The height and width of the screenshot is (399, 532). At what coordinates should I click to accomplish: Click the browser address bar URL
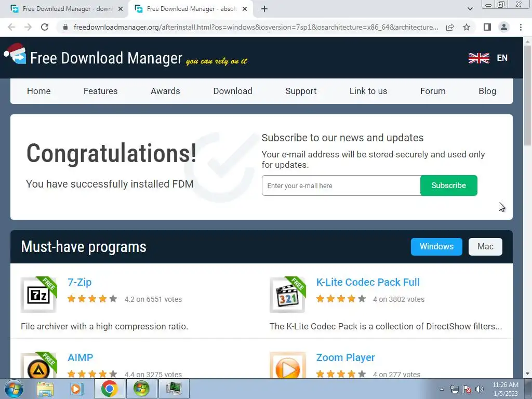(256, 27)
